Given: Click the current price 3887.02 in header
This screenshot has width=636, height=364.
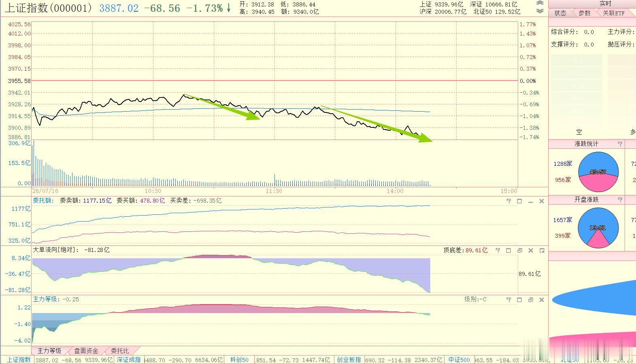Looking at the screenshot, I should pos(119,8).
